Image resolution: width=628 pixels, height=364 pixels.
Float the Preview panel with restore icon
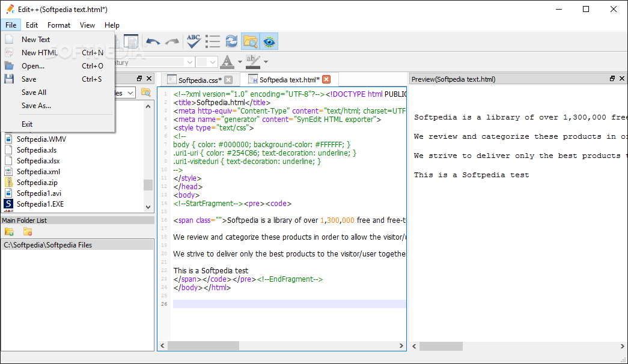click(x=612, y=79)
